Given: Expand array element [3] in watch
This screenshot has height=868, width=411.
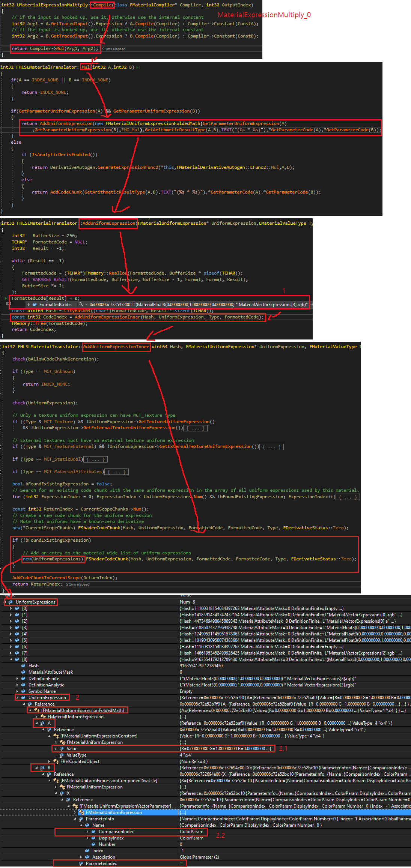Looking at the screenshot, I should 11,628.
